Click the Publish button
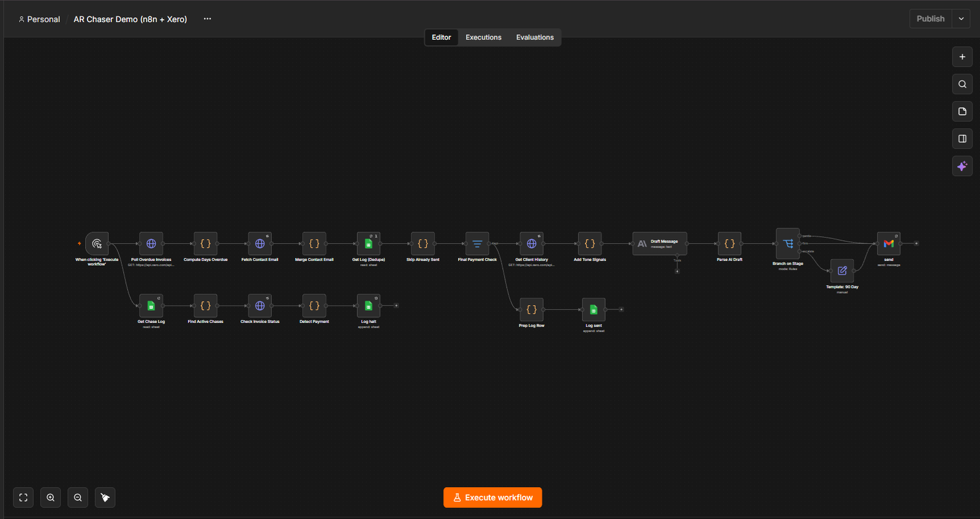 click(930, 19)
